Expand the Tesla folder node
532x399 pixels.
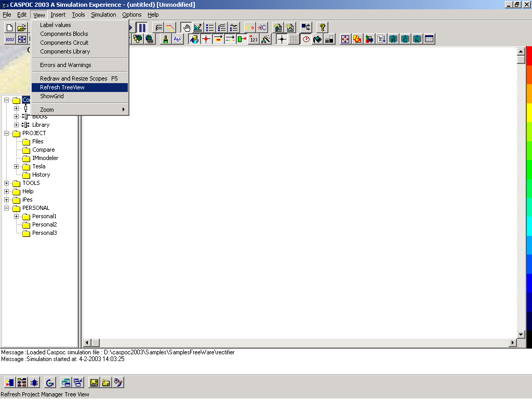16,167
